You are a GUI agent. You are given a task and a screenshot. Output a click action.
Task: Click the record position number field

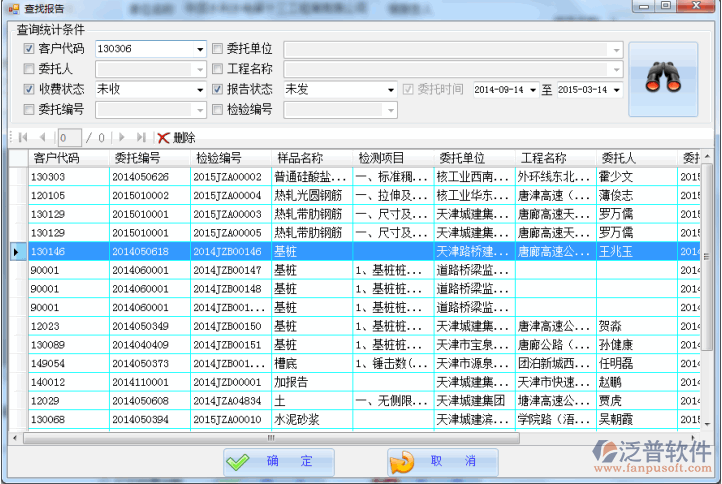point(69,137)
